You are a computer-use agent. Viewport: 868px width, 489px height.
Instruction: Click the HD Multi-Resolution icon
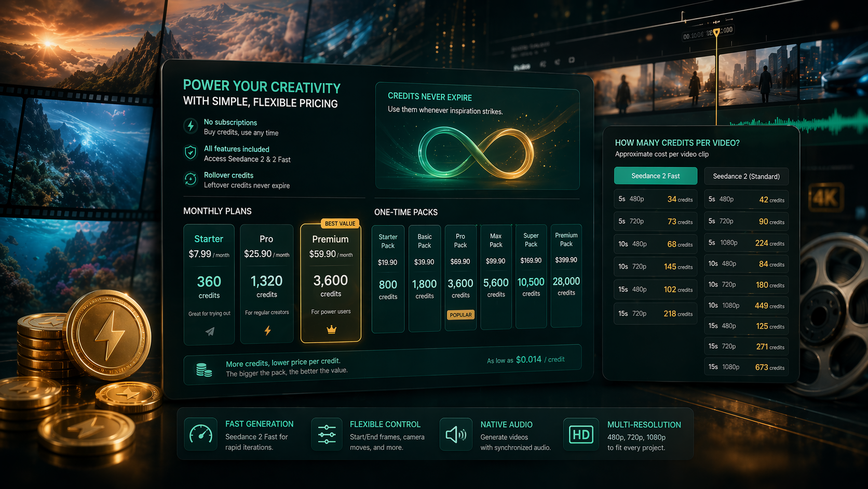click(581, 434)
